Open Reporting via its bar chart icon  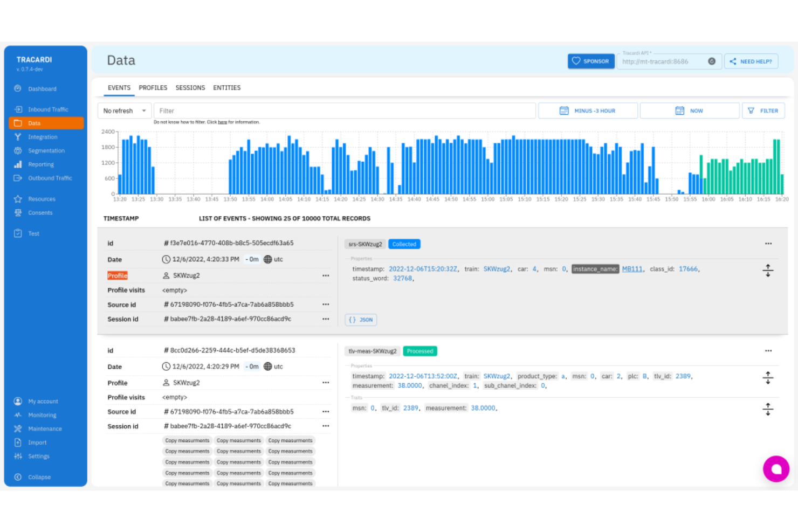[18, 164]
